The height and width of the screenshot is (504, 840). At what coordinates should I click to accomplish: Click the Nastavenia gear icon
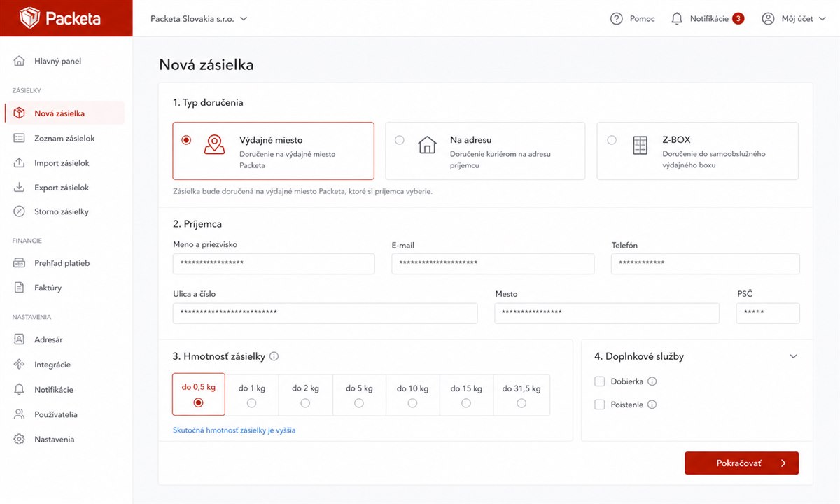(x=20, y=440)
